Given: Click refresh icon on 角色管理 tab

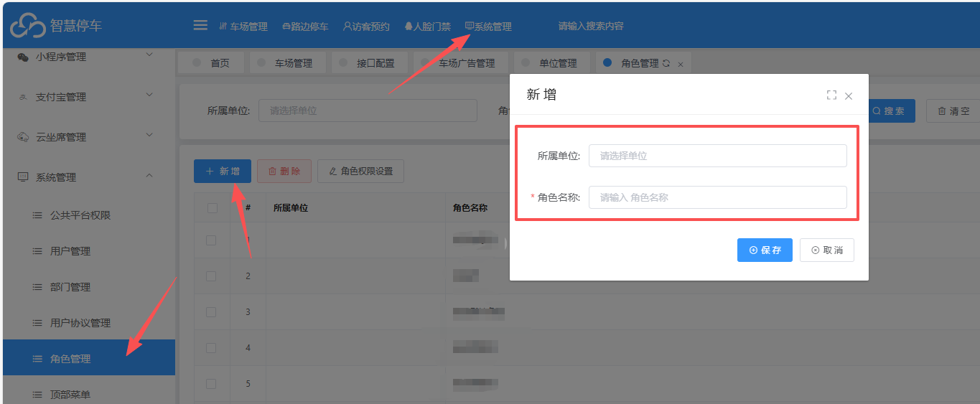Looking at the screenshot, I should pyautogui.click(x=666, y=63).
